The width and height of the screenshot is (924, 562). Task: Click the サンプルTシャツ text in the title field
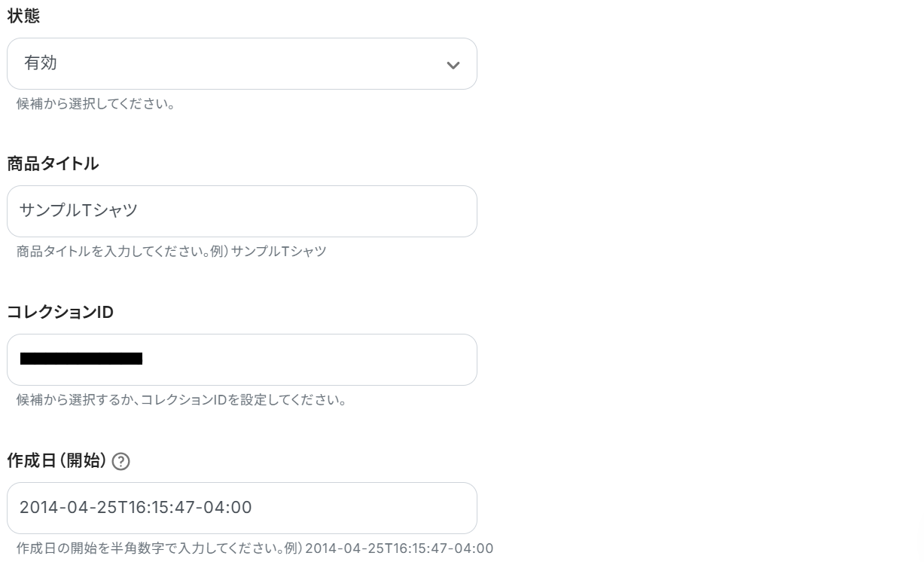point(79,211)
